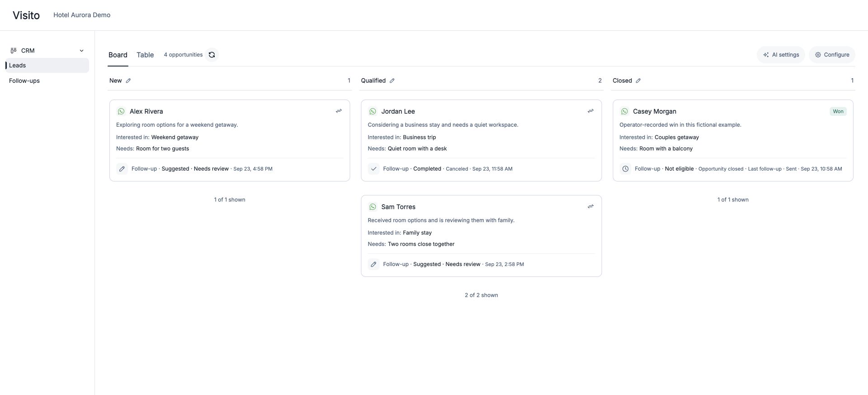Click 'Opportunity closed' text on Casey Morgan
868x395 pixels.
pos(721,169)
